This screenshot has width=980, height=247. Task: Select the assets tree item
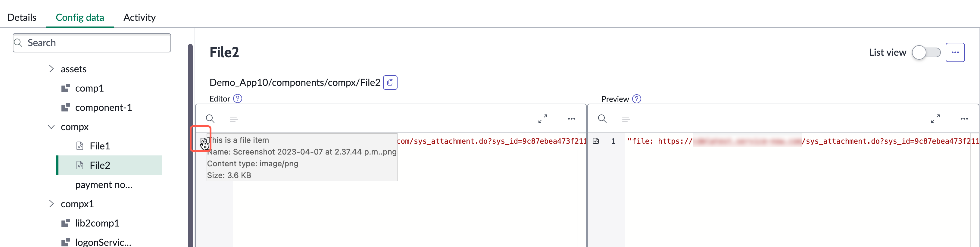[73, 69]
